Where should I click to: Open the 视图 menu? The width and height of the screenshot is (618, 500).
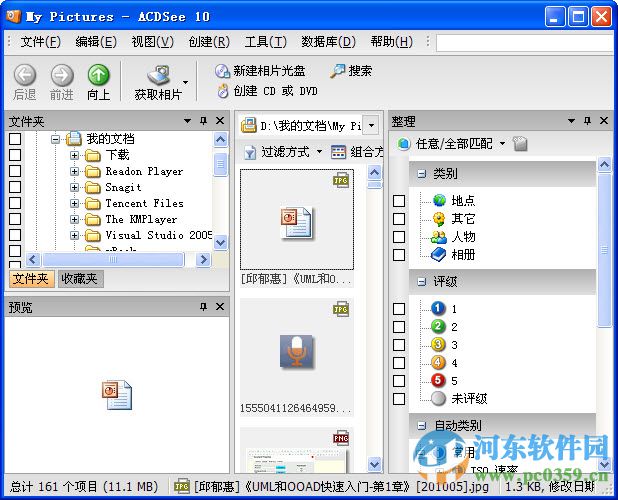pos(153,41)
